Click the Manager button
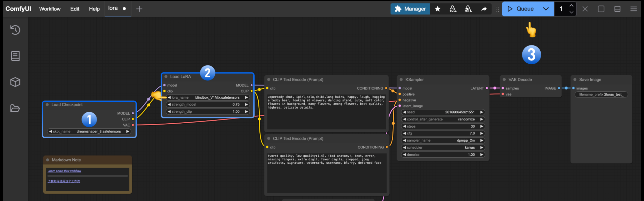Image resolution: width=644 pixels, height=201 pixels. tap(410, 9)
